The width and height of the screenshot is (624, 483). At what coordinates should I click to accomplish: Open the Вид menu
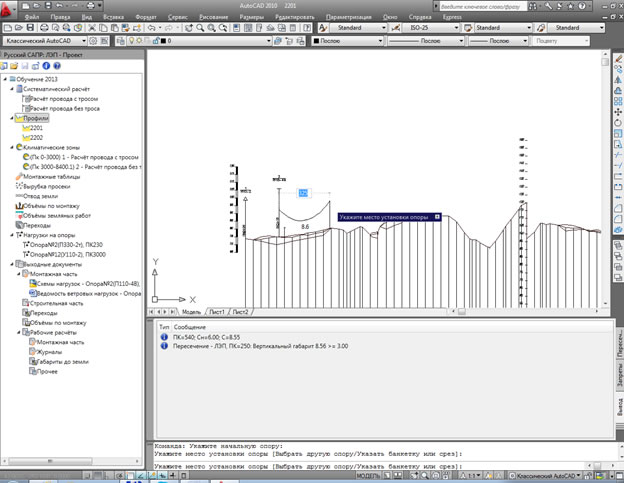87,17
